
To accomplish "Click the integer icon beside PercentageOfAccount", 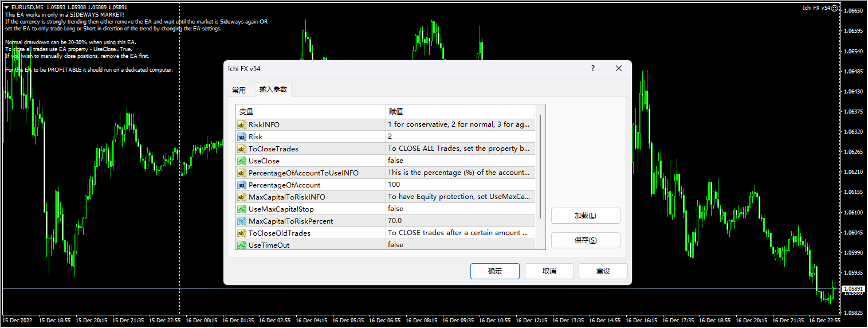I will pos(241,185).
